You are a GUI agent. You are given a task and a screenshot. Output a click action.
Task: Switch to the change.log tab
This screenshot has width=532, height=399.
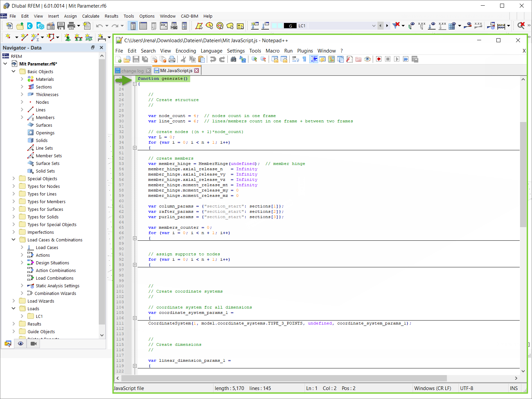click(x=132, y=70)
